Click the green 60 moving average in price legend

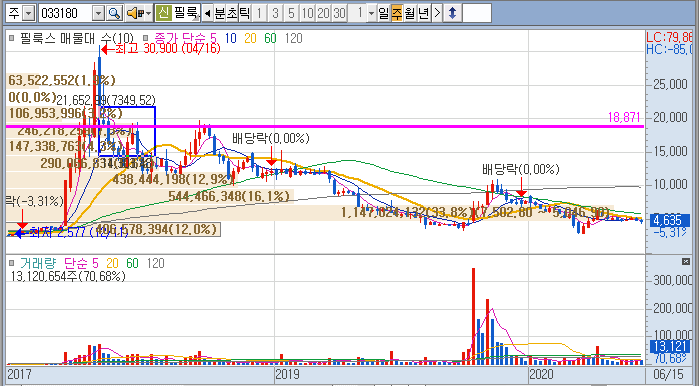pyautogui.click(x=270, y=38)
